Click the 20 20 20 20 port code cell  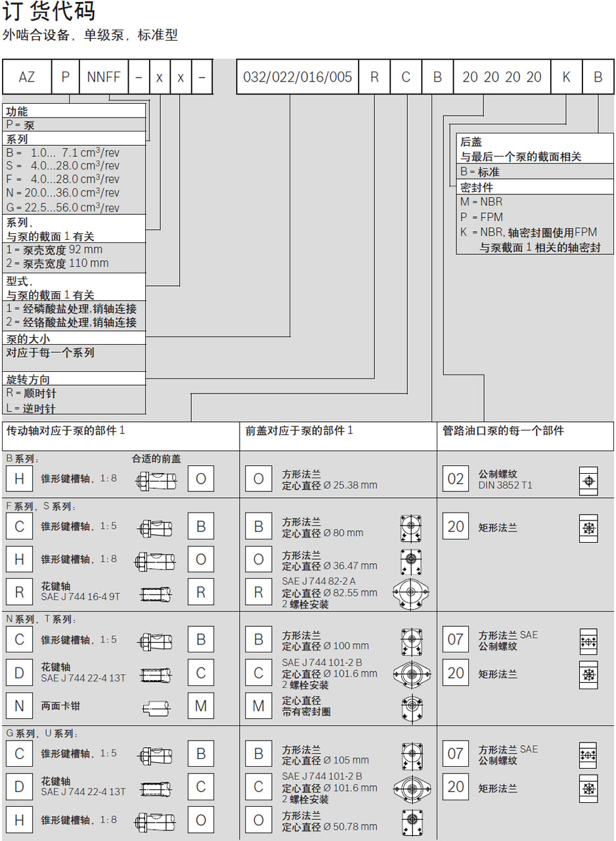coord(502,77)
